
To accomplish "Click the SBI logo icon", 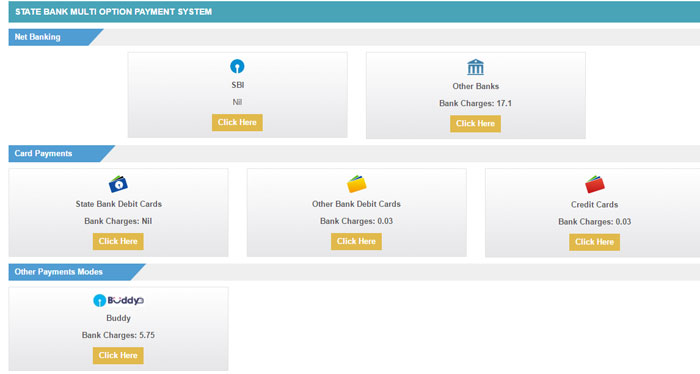I will click(x=237, y=66).
